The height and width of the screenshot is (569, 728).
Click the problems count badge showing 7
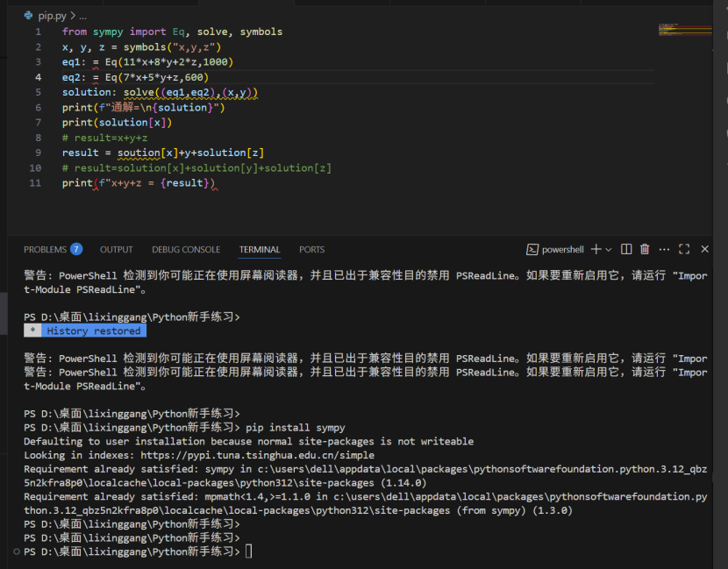[76, 249]
